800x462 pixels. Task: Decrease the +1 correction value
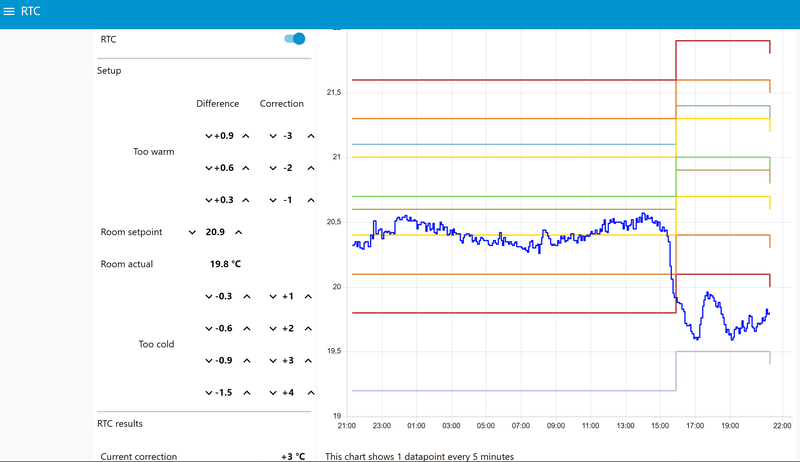point(273,297)
